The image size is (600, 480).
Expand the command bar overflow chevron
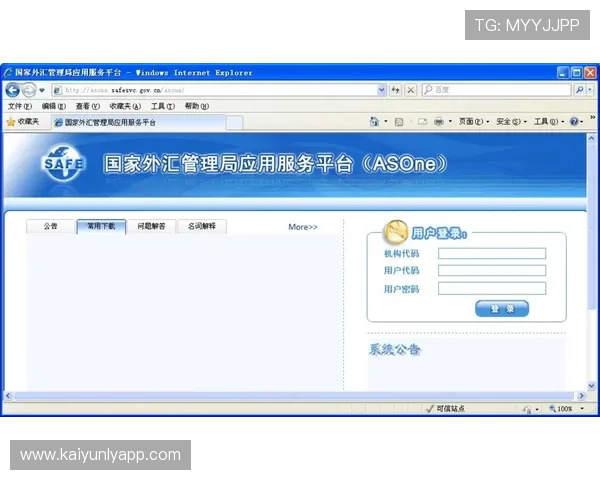click(592, 117)
